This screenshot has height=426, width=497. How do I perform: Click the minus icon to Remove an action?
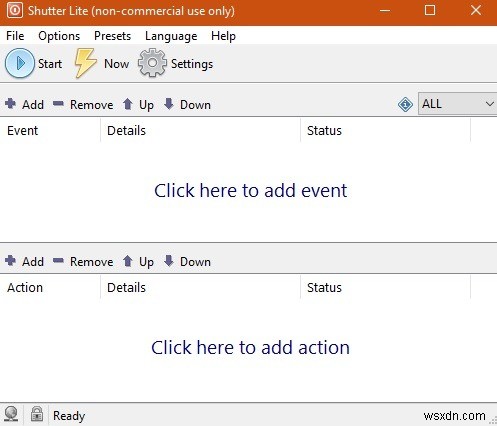58,261
